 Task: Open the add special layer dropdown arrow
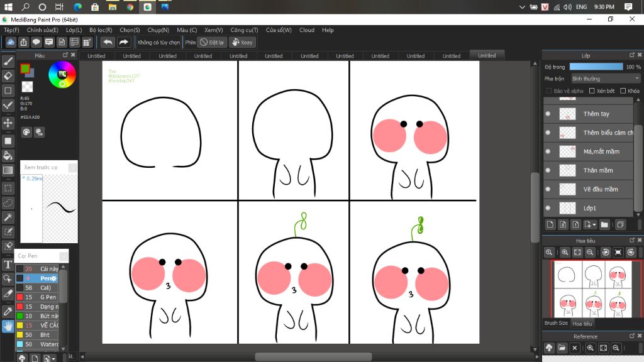594,224
